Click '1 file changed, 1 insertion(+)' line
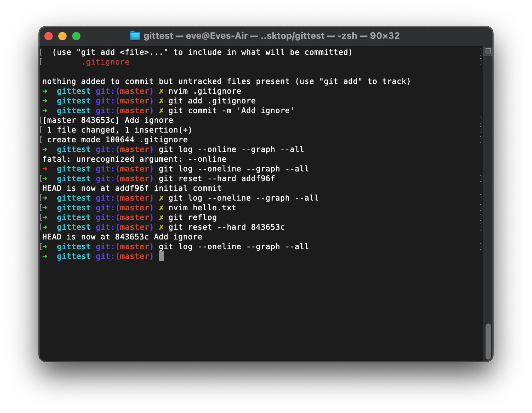Viewport: 532px width, 413px height. pos(120,130)
